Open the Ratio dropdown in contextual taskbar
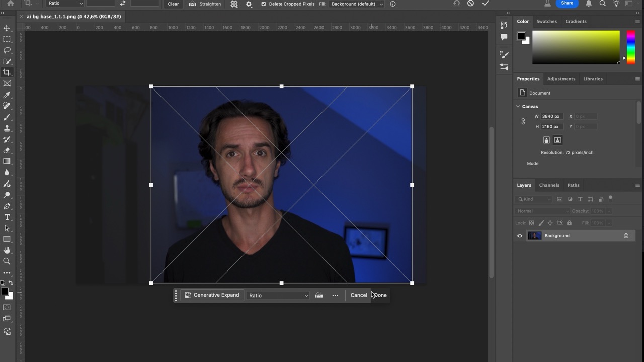The height and width of the screenshot is (362, 644). (278, 295)
